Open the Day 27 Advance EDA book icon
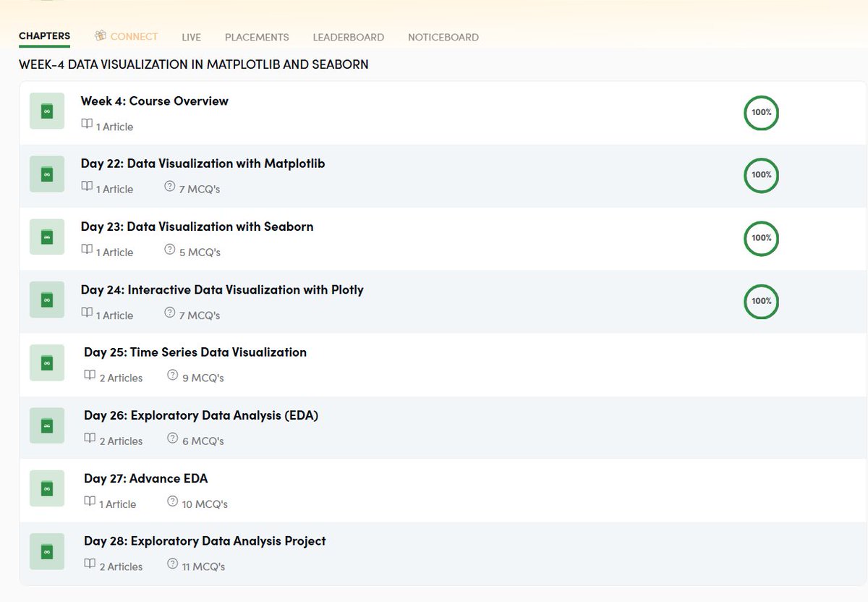The width and height of the screenshot is (868, 602). 47,489
